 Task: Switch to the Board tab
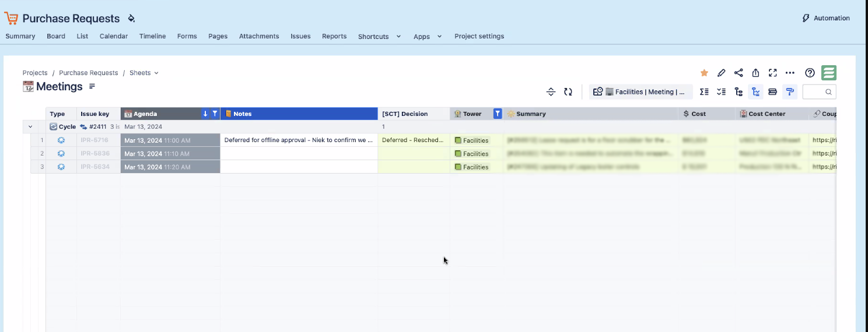pyautogui.click(x=56, y=36)
